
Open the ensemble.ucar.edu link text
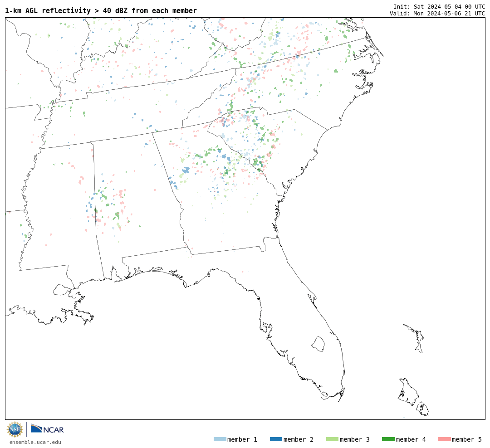35,442
